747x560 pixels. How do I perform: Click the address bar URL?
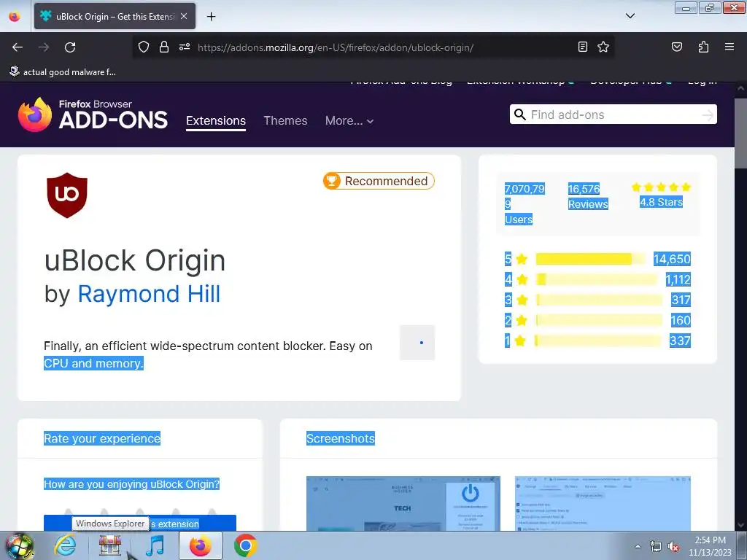[336, 47]
